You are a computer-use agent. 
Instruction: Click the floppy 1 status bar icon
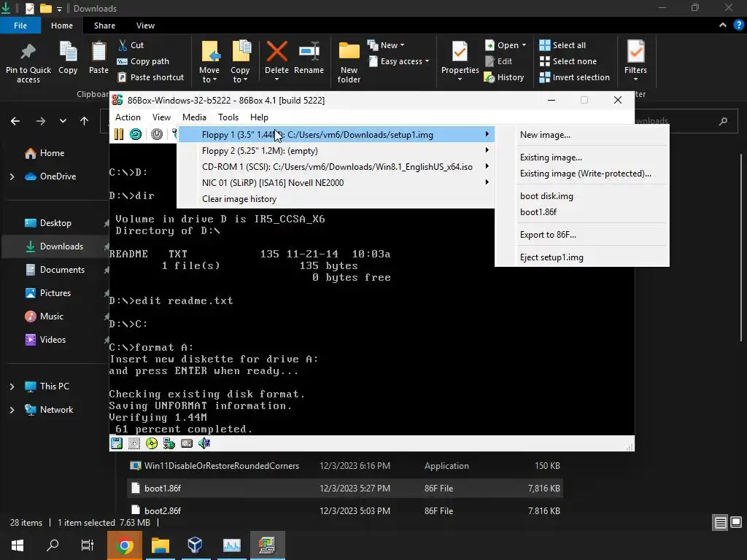(117, 443)
